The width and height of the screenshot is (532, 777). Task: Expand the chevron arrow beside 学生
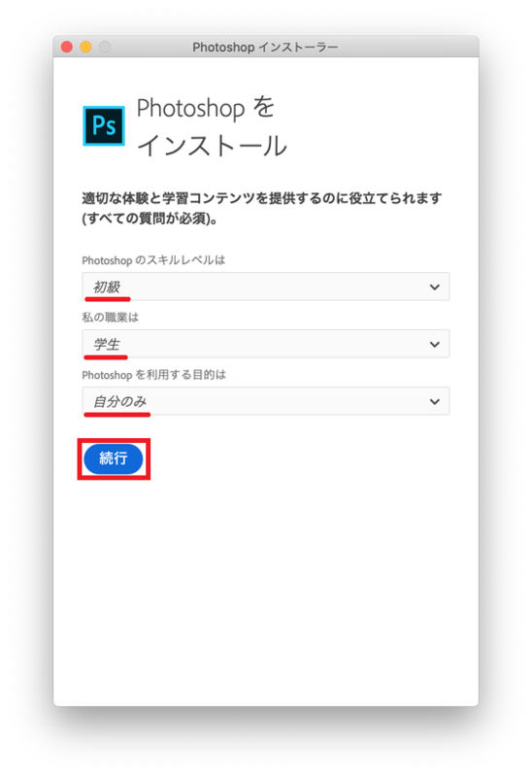(x=434, y=345)
